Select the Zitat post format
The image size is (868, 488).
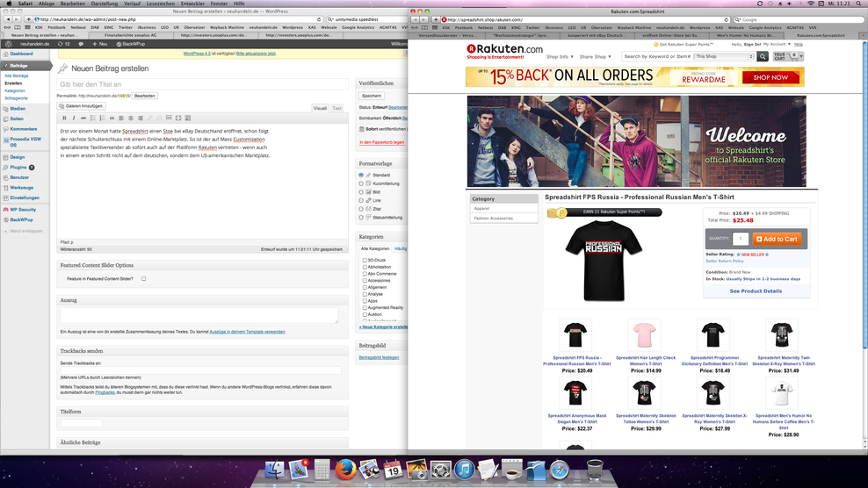click(361, 209)
